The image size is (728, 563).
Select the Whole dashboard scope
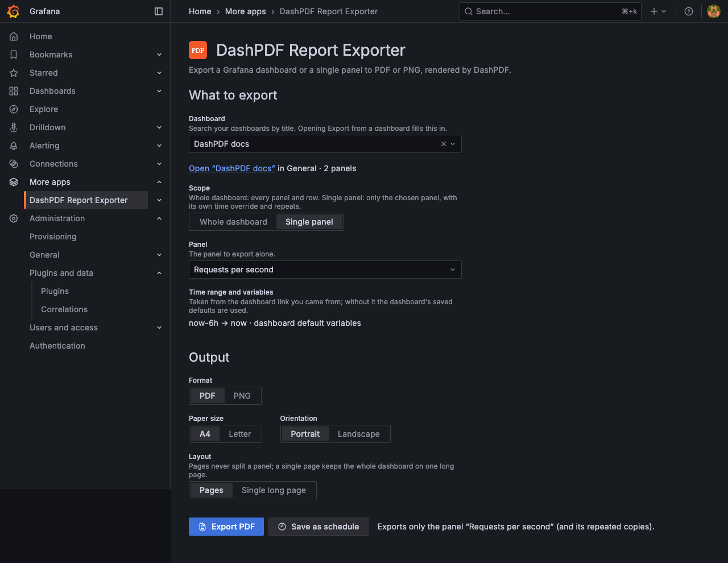coord(233,222)
